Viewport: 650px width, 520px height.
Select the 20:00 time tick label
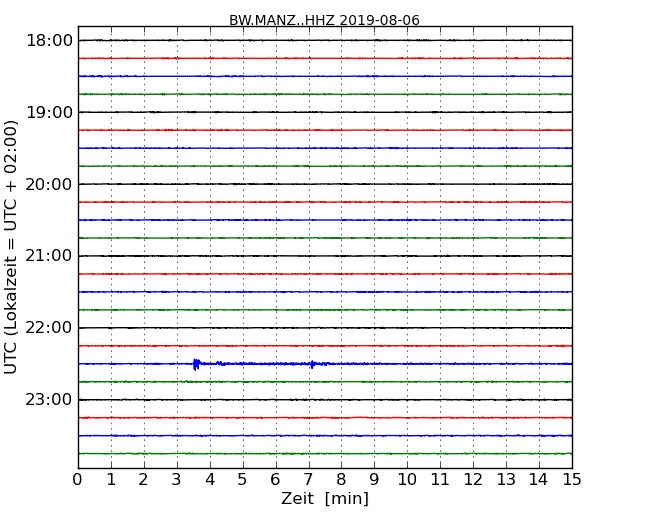point(49,184)
